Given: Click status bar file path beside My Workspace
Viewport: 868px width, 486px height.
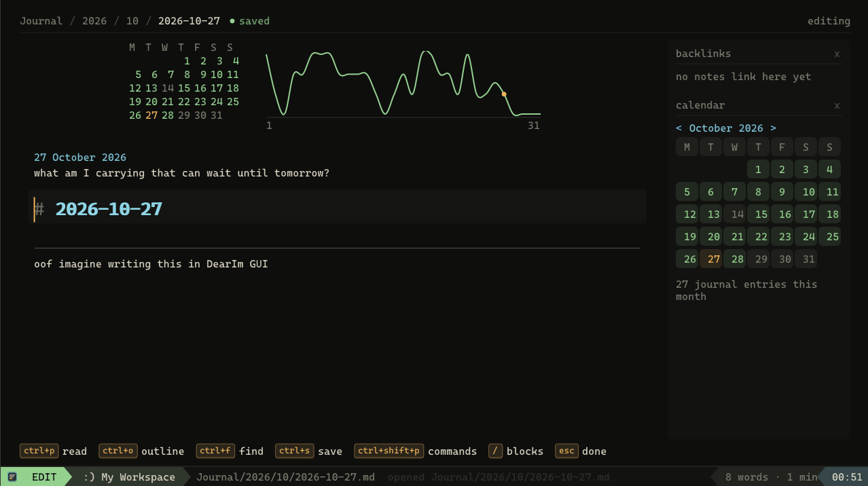Looking at the screenshot, I should [285, 477].
